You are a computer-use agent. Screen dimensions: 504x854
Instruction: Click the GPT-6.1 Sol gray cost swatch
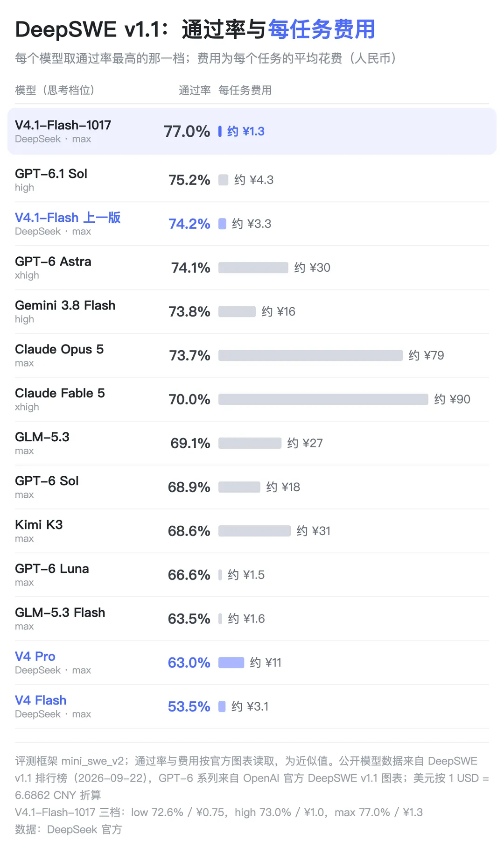[223, 180]
